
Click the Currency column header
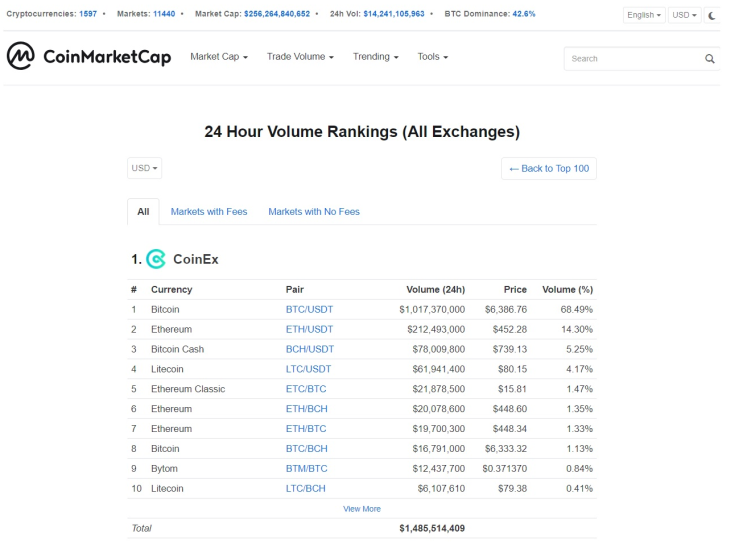[172, 290]
